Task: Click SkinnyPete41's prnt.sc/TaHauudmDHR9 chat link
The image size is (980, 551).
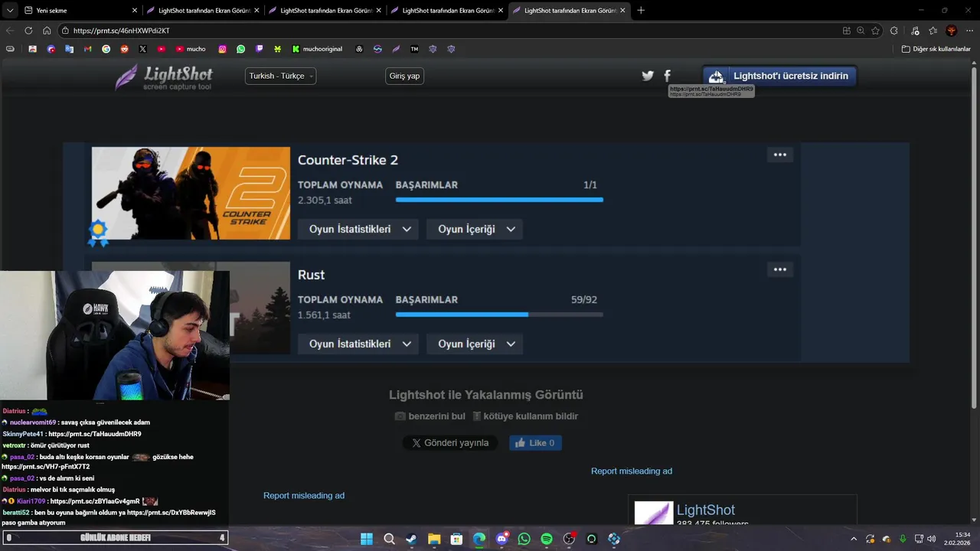Action: pyautogui.click(x=94, y=434)
